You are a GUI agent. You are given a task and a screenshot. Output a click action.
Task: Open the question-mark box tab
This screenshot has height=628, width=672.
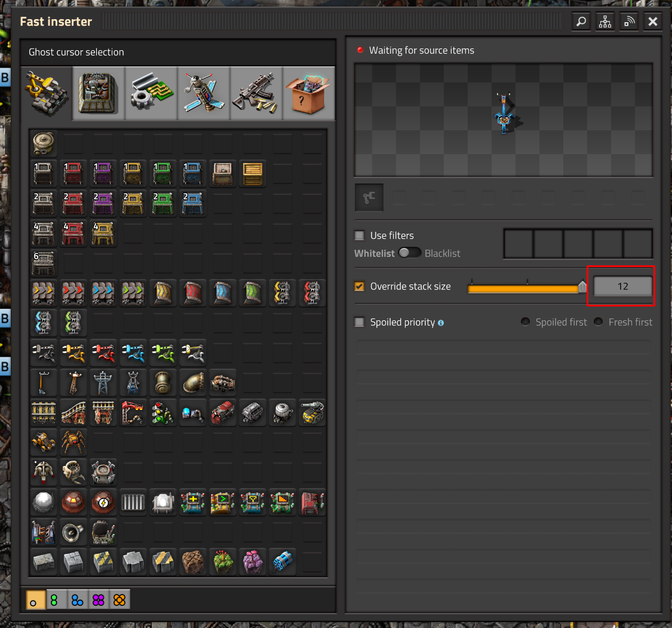pos(309,93)
